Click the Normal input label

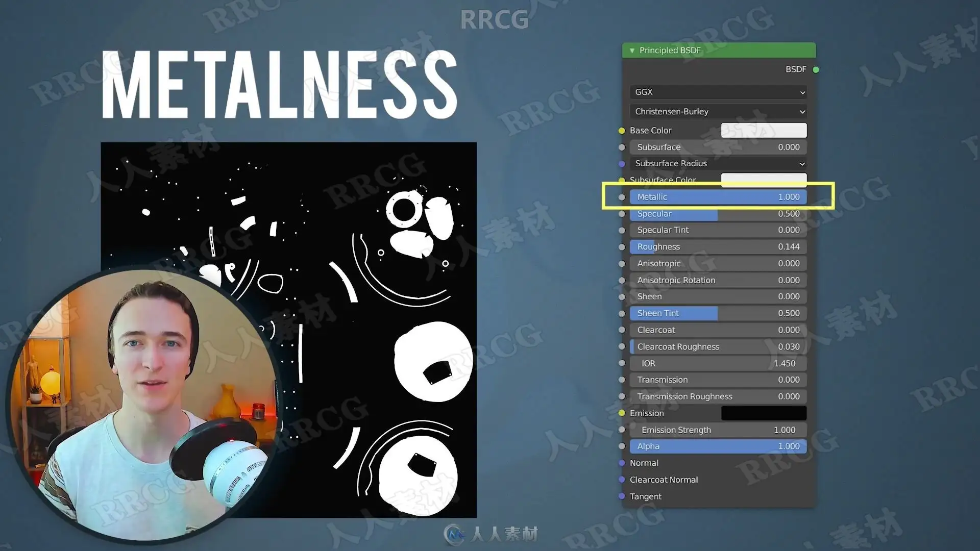pos(644,463)
